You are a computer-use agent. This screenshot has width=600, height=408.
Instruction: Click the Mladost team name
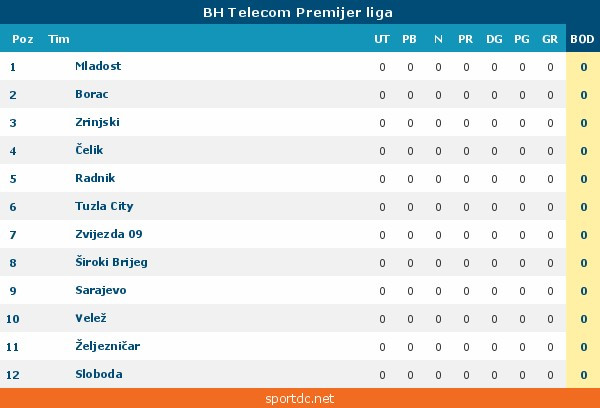point(98,66)
